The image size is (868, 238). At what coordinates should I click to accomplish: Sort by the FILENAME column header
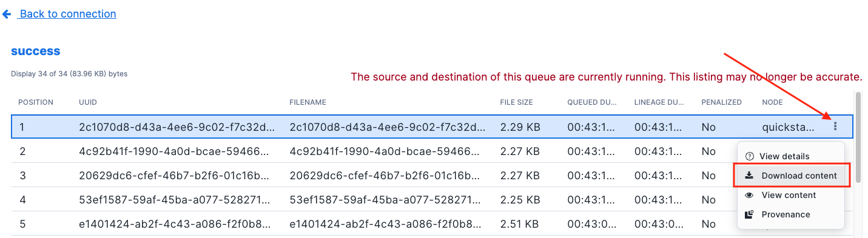308,102
